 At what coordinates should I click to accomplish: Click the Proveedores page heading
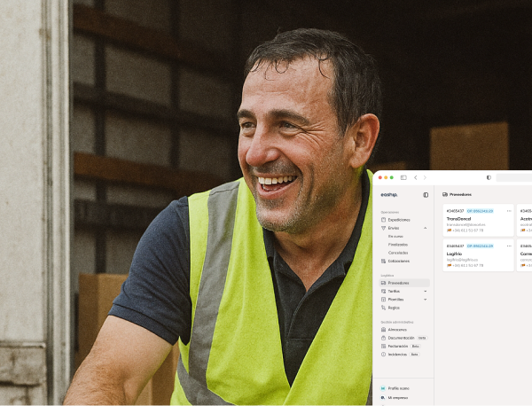tap(460, 195)
